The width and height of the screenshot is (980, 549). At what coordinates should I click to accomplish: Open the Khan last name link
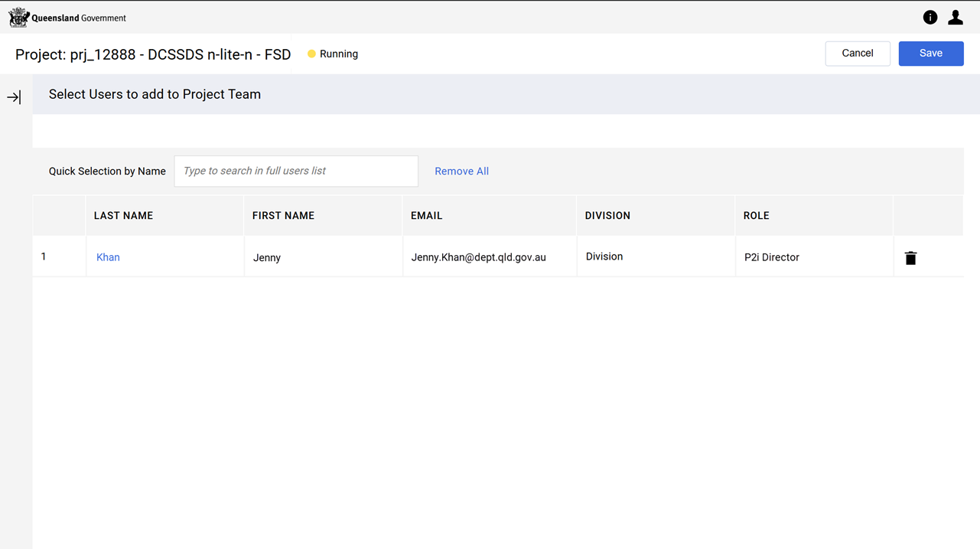108,257
